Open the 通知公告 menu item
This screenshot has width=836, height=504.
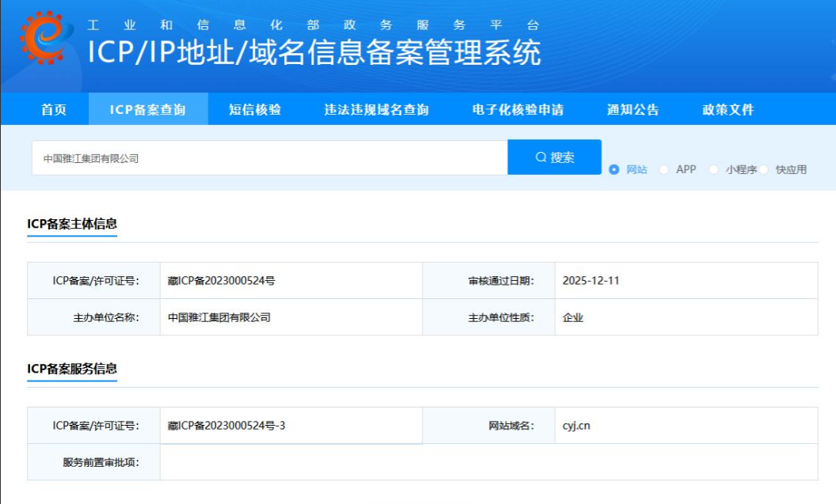coord(633,110)
